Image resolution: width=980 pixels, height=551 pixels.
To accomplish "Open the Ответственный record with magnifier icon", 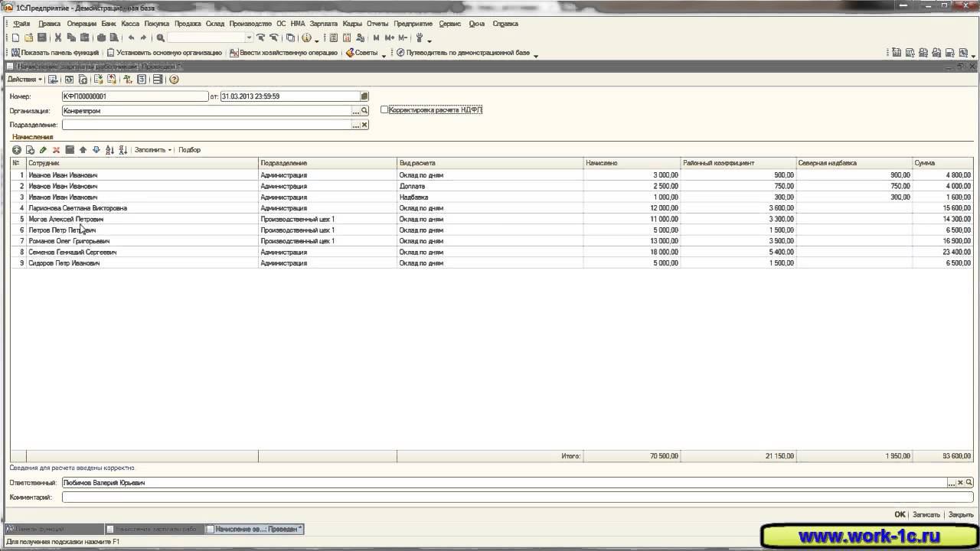I will coord(969,483).
